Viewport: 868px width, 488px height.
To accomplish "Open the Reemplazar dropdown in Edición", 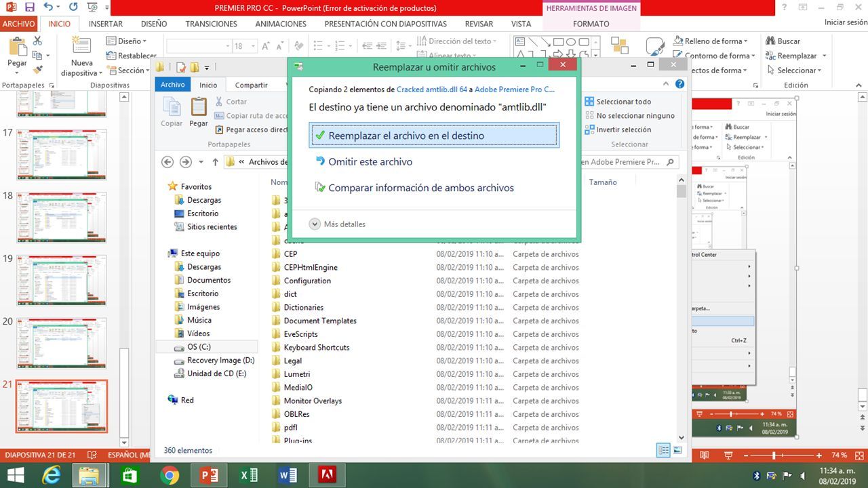I will [x=796, y=56].
